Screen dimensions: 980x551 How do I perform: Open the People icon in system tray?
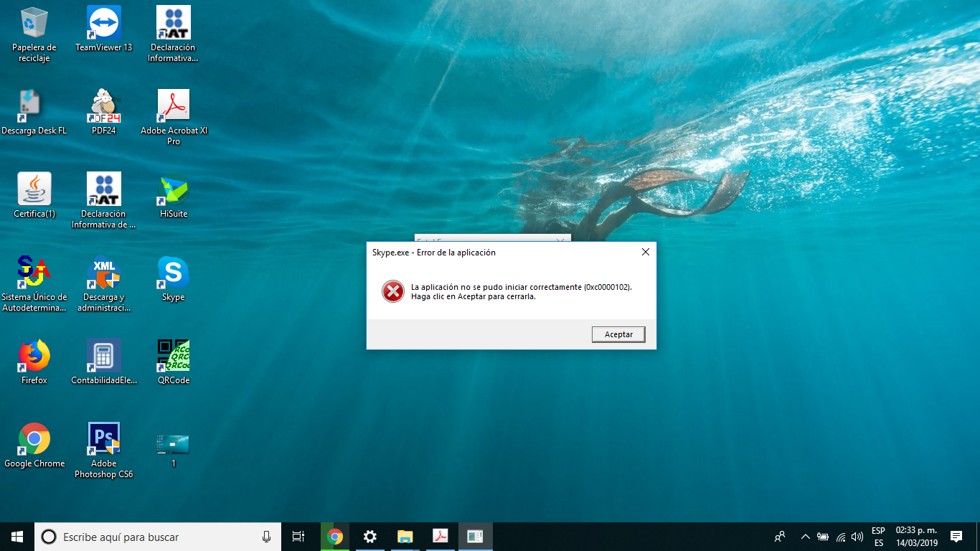(x=780, y=537)
